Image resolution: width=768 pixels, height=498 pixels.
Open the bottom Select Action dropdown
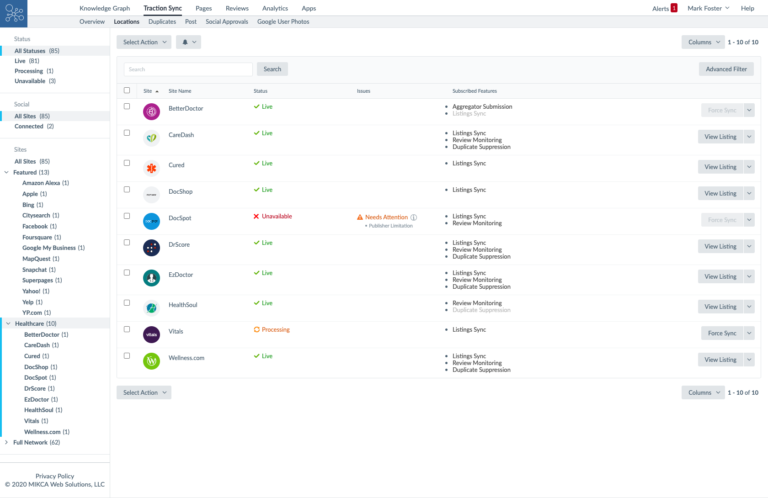click(144, 393)
